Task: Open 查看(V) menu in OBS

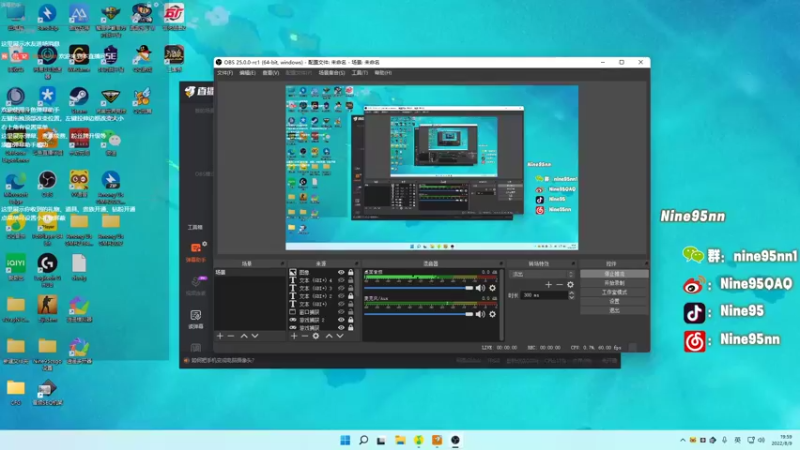Action: (270, 73)
